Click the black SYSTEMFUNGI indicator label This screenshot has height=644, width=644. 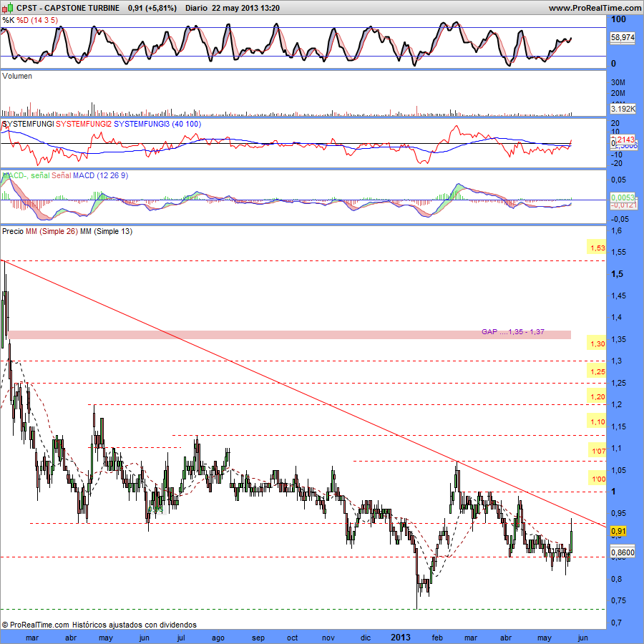coord(28,124)
